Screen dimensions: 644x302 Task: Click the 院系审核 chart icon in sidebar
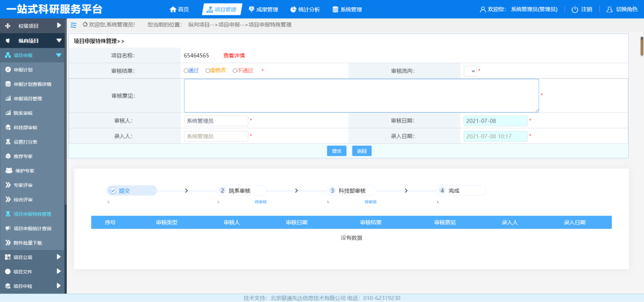(x=8, y=113)
